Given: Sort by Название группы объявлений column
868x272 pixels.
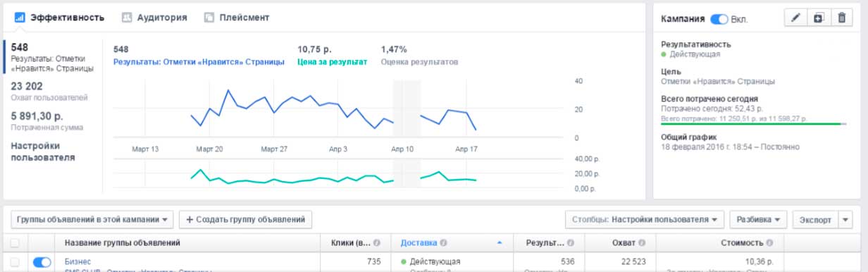Looking at the screenshot, I should 122,243.
